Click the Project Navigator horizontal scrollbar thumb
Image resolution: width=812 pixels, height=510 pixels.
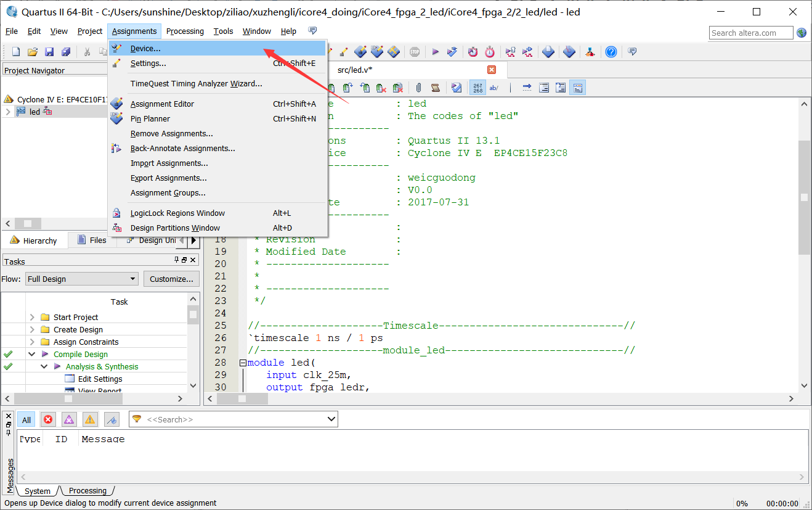point(28,223)
